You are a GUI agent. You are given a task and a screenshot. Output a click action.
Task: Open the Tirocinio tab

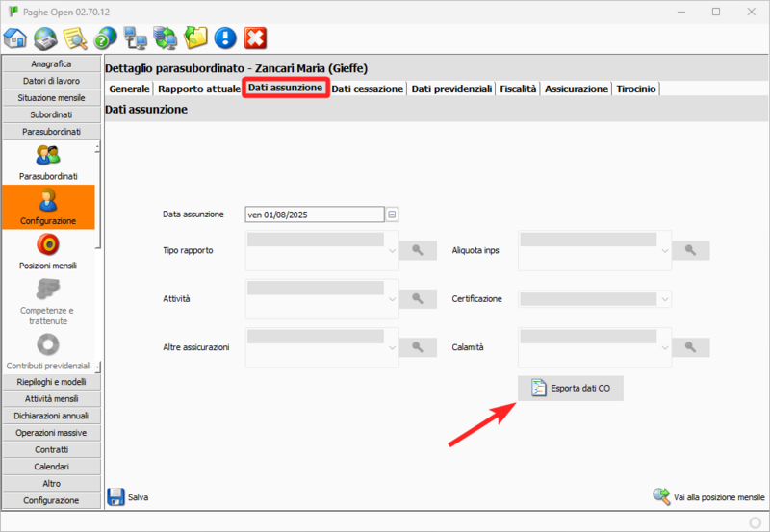[636, 89]
